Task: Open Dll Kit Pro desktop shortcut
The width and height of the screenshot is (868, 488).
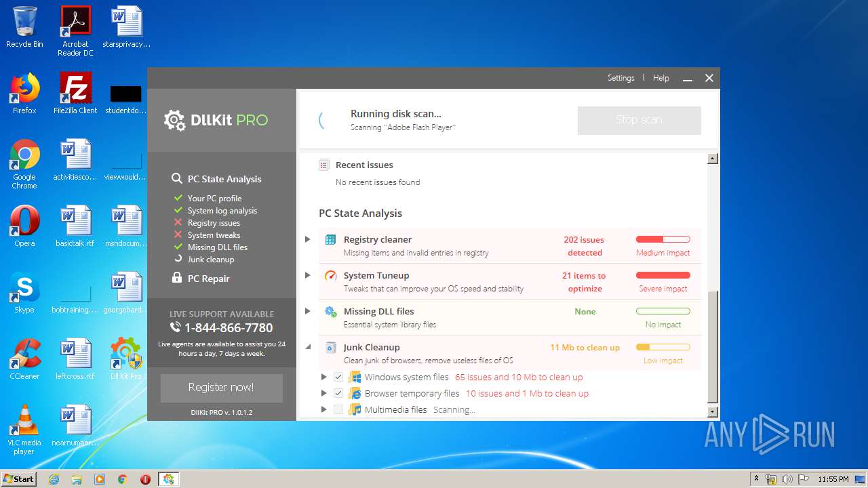Action: coord(126,359)
